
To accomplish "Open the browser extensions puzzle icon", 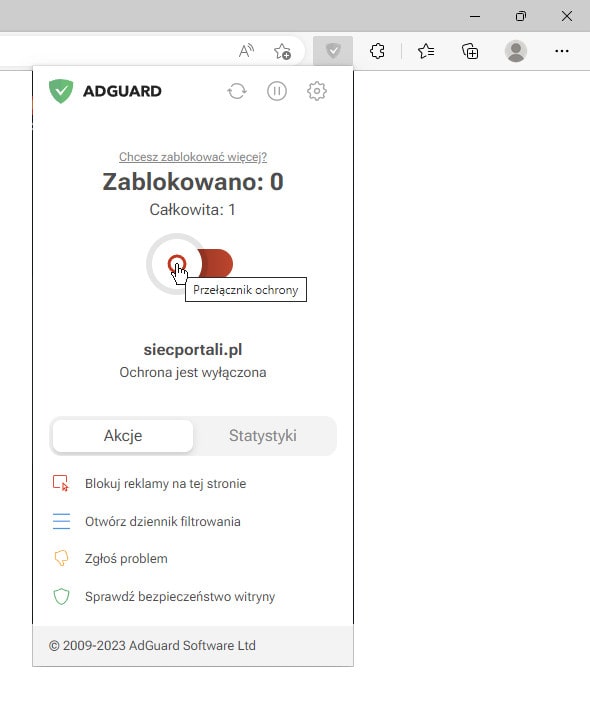I will (x=377, y=51).
